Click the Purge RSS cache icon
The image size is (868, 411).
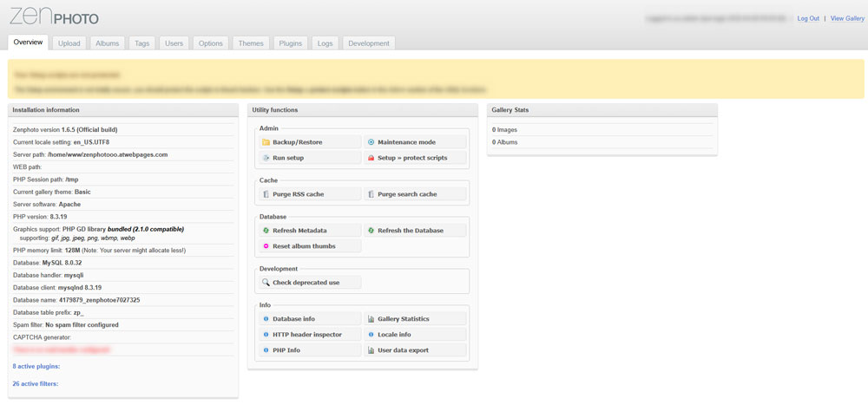(x=265, y=194)
